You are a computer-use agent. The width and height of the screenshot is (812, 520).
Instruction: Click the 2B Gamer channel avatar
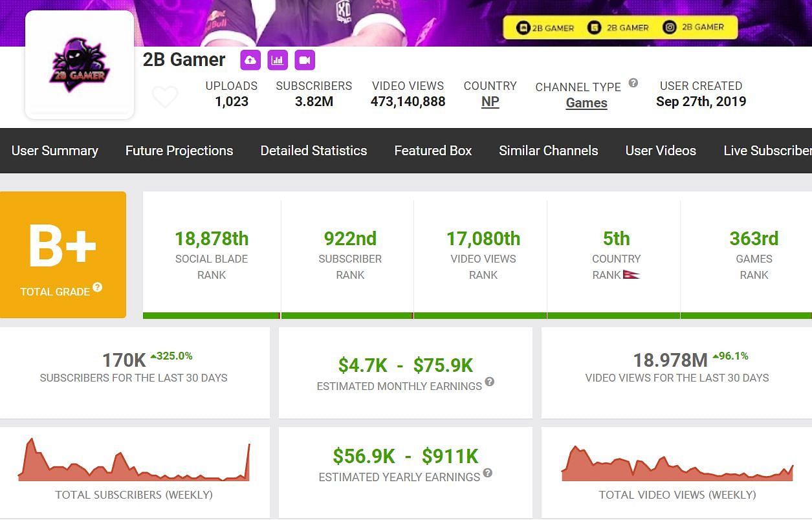(x=80, y=65)
